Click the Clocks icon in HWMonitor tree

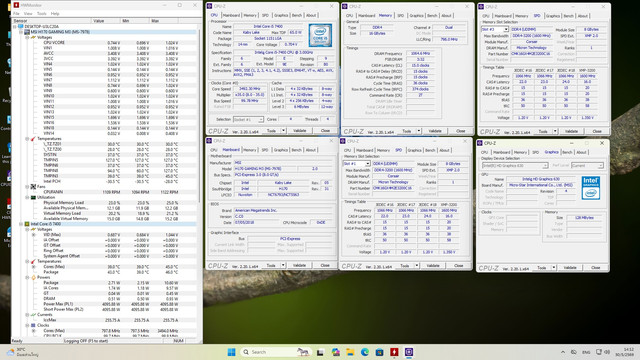coord(33,325)
